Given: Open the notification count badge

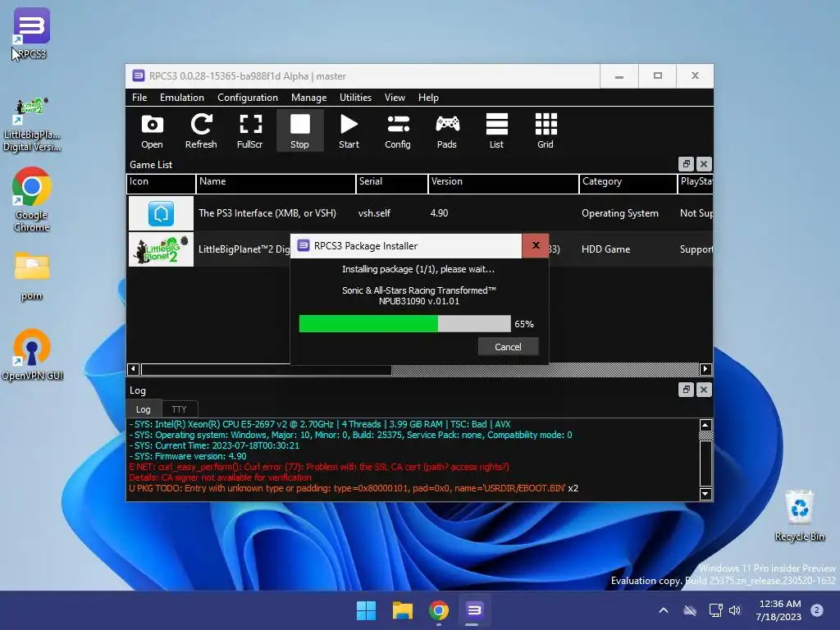Looking at the screenshot, I should point(816,609).
